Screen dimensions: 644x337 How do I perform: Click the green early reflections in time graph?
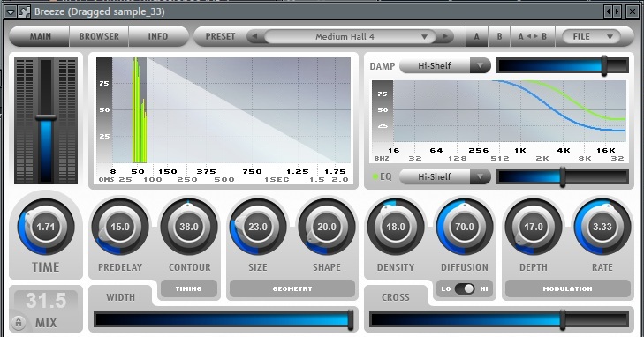click(x=140, y=110)
